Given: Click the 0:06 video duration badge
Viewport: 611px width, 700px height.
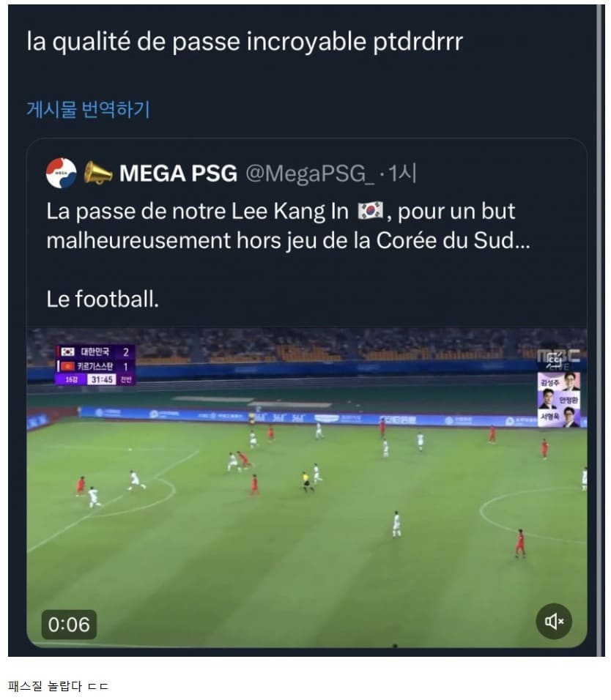Looking at the screenshot, I should (x=69, y=624).
